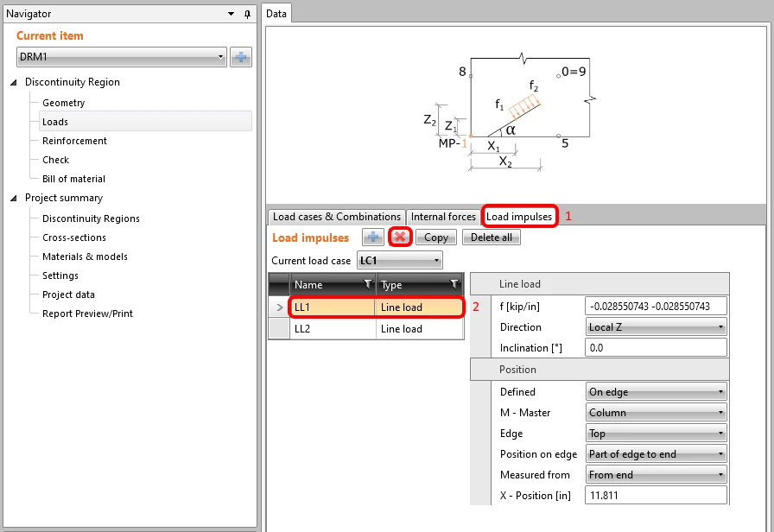Switch to the Internal forces tab
Viewport: 774px width, 532px height.
pyautogui.click(x=443, y=217)
